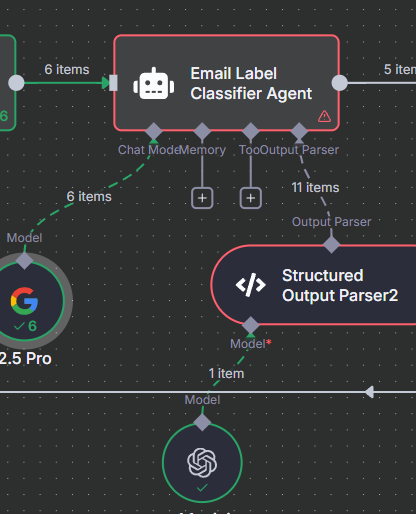Open the Google Gemini model node
The image size is (416, 514).
[x=25, y=301]
